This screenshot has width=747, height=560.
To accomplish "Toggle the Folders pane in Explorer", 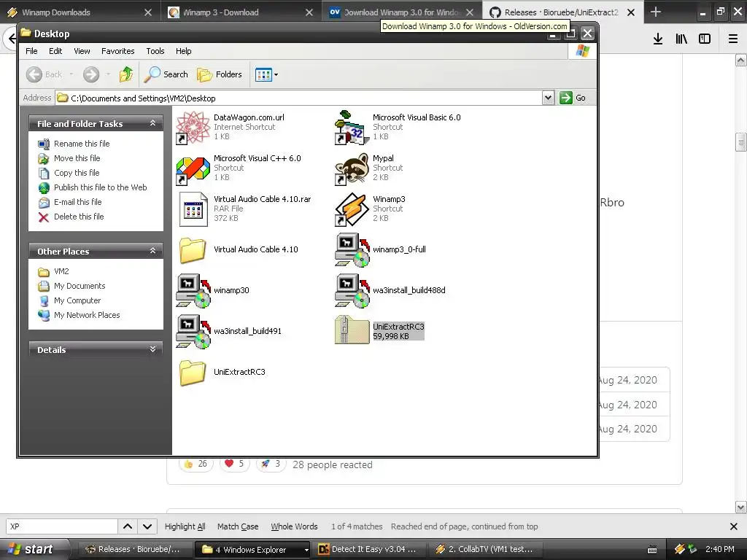I will coord(220,74).
